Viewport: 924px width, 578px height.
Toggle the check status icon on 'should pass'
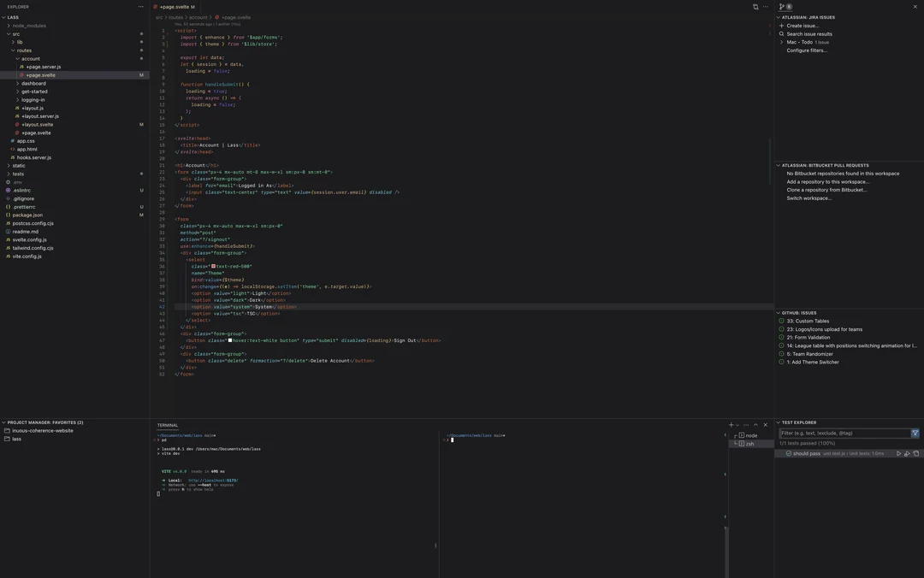tap(787, 451)
